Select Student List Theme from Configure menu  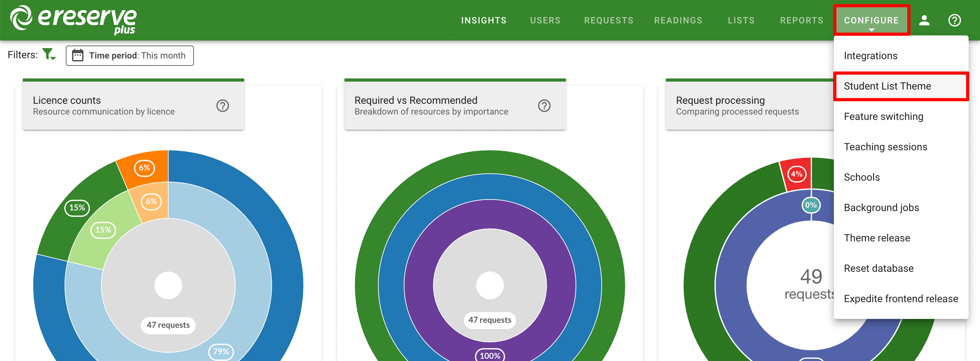889,86
